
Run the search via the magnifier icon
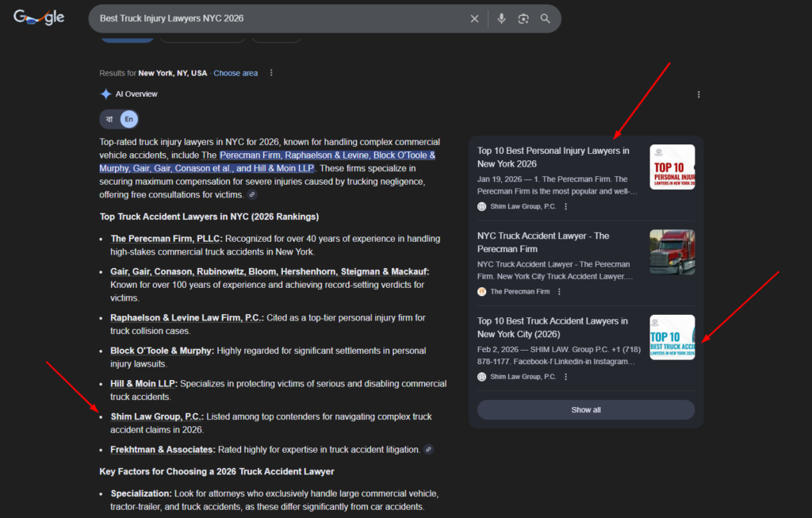(x=546, y=18)
